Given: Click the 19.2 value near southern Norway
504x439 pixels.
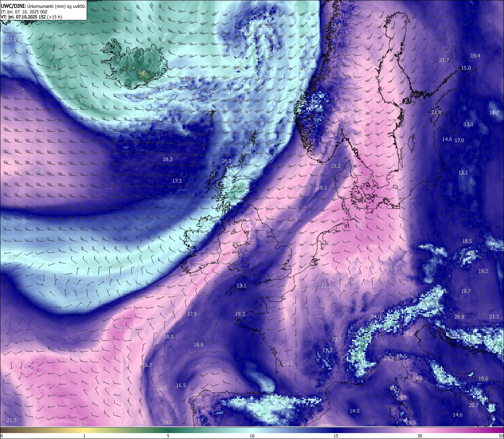Looking at the screenshot, I should (x=335, y=166).
